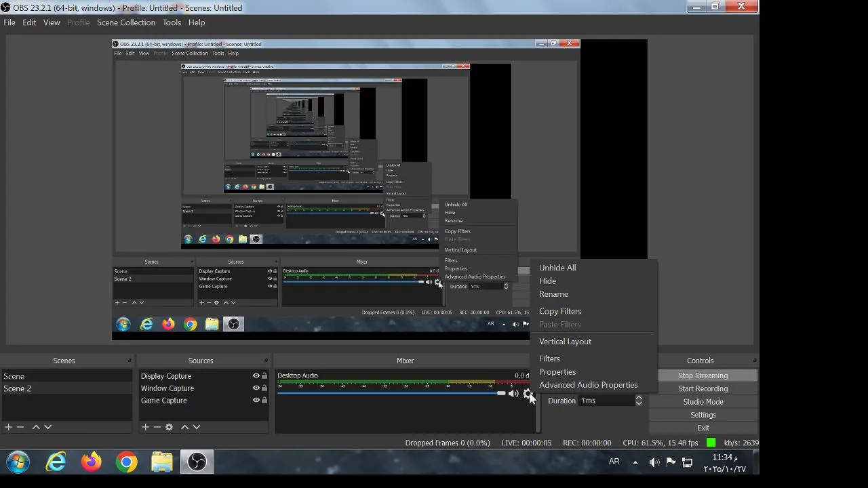868x488 pixels.
Task: Add a new source with the plus icon
Action: coord(145,427)
